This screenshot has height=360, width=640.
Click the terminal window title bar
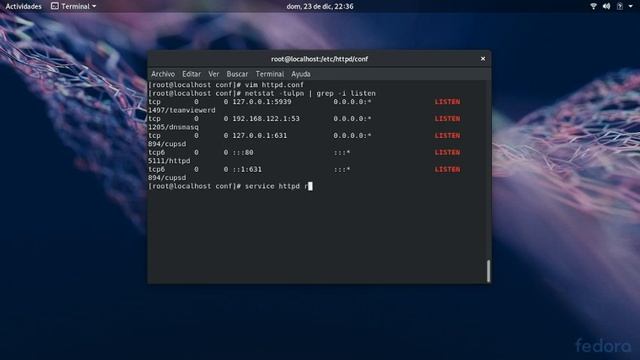319,59
